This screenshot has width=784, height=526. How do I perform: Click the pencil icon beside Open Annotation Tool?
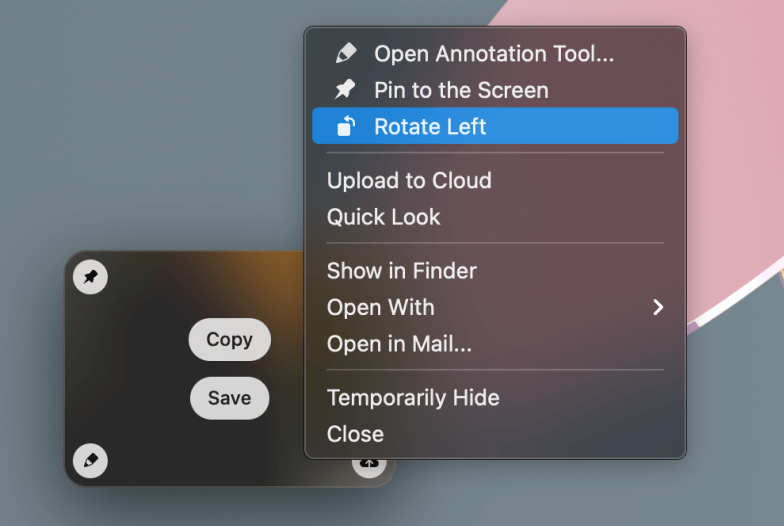pos(346,53)
